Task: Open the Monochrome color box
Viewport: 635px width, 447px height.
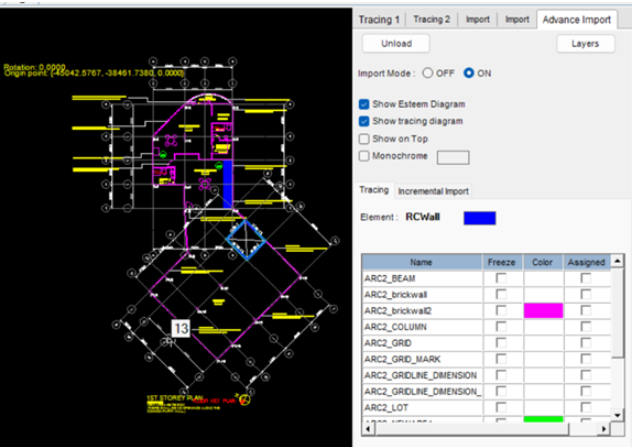Action: click(x=454, y=157)
